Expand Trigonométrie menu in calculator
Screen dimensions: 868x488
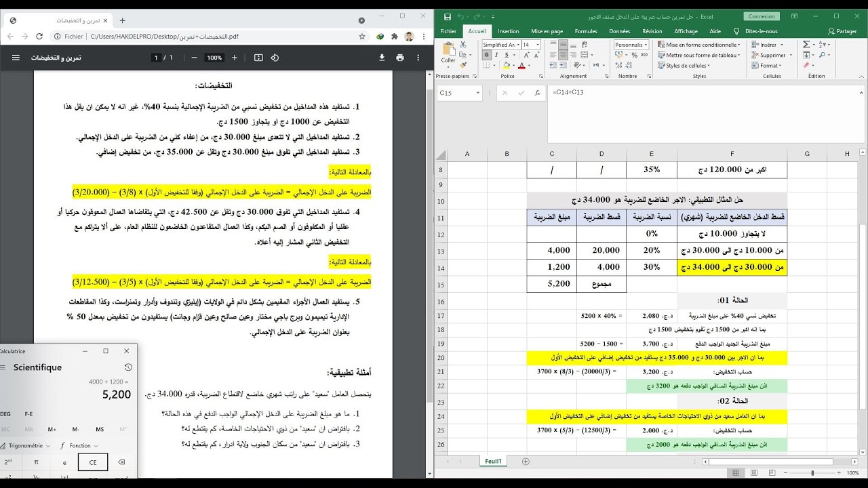point(25,445)
